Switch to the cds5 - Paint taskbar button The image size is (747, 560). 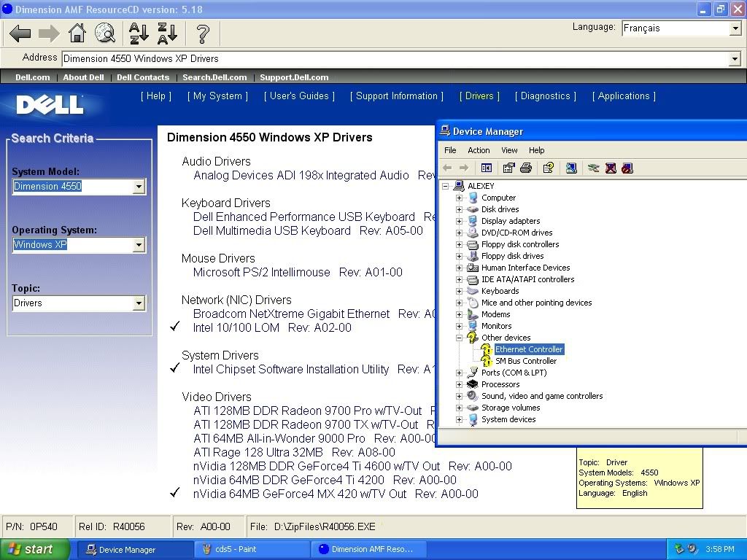[252, 550]
